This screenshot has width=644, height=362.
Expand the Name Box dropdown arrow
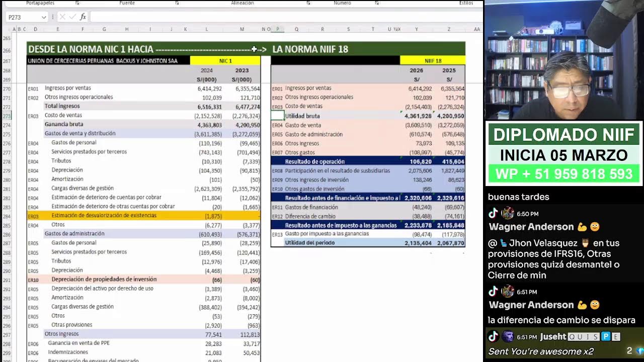click(44, 17)
